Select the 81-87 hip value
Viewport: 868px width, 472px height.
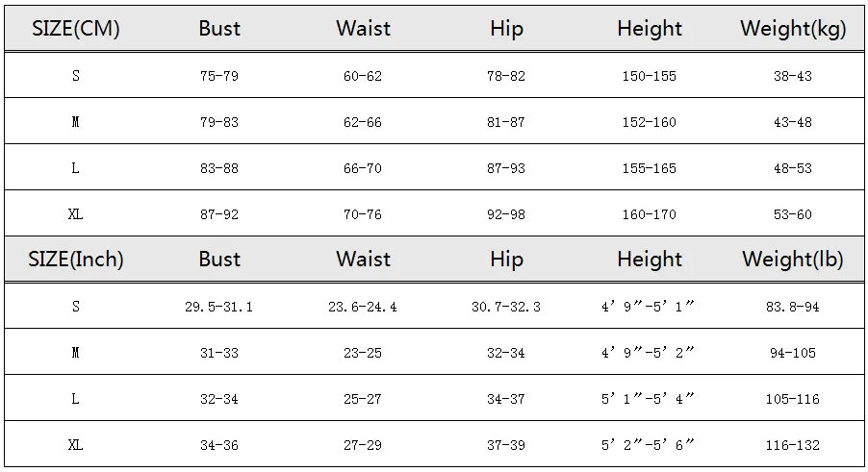click(506, 122)
